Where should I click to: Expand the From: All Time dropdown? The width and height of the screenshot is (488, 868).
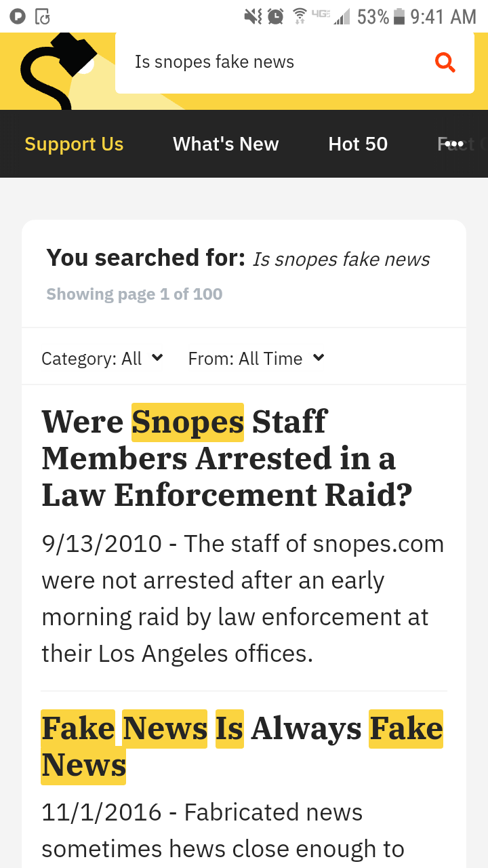coord(256,358)
